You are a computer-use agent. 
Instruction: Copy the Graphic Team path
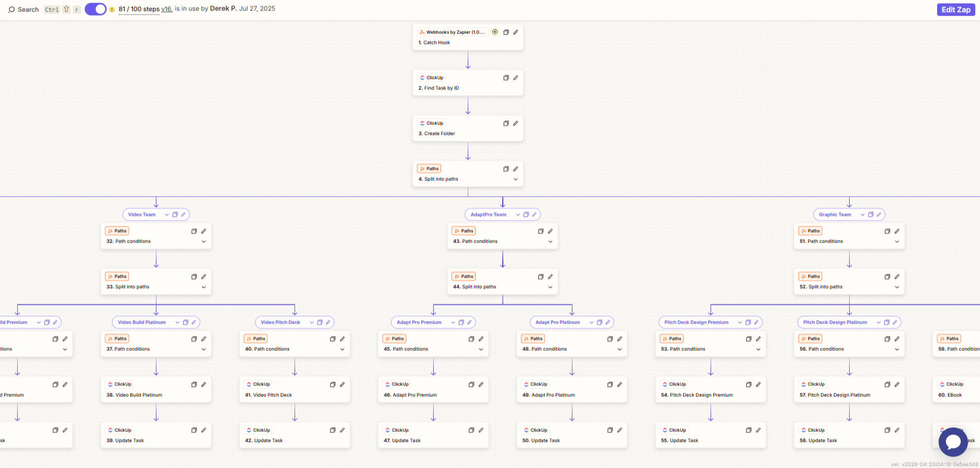[x=871, y=214]
